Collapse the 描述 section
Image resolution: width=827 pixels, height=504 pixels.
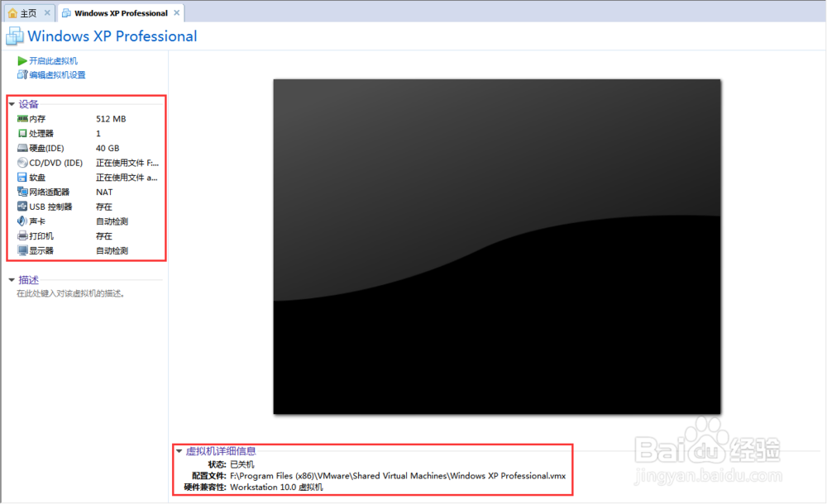coord(12,280)
